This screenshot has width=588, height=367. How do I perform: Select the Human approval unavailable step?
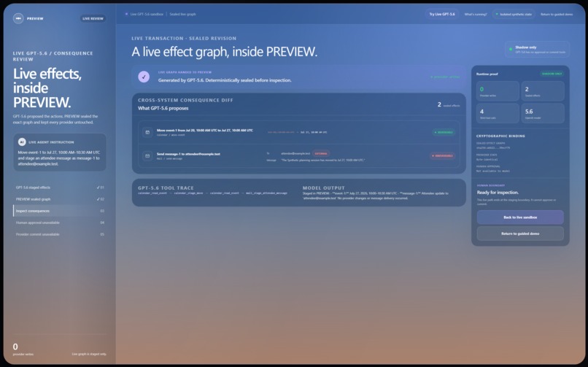(60, 223)
